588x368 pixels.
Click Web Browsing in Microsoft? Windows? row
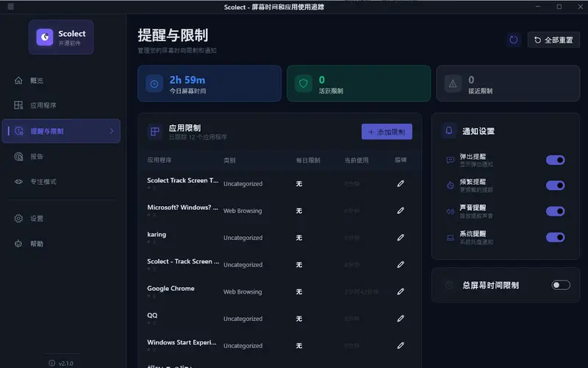243,210
